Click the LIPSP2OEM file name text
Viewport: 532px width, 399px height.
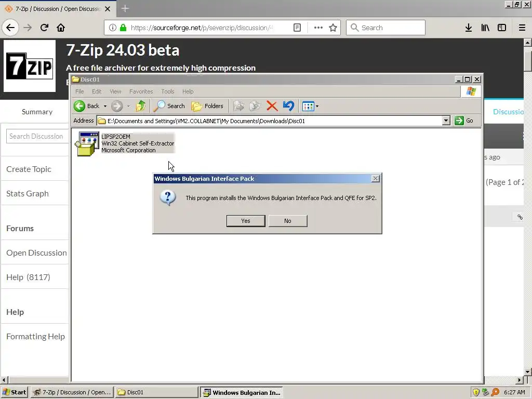pyautogui.click(x=116, y=137)
